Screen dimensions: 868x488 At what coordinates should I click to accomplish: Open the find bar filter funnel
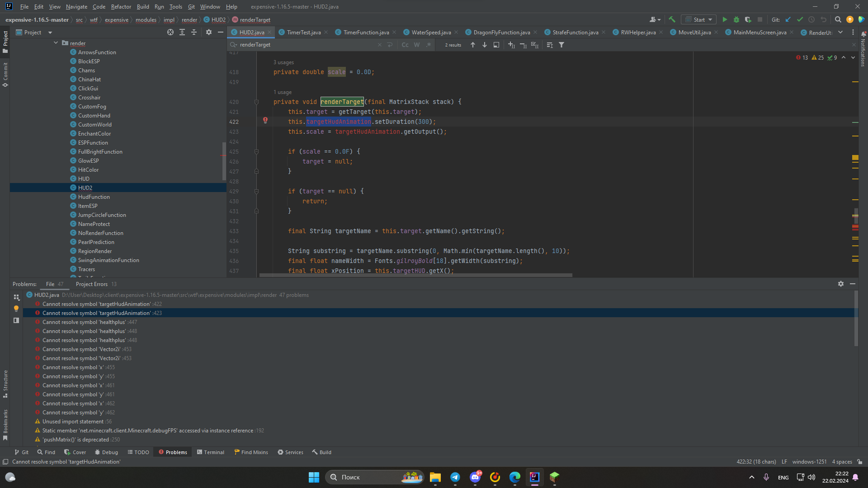pyautogui.click(x=561, y=45)
